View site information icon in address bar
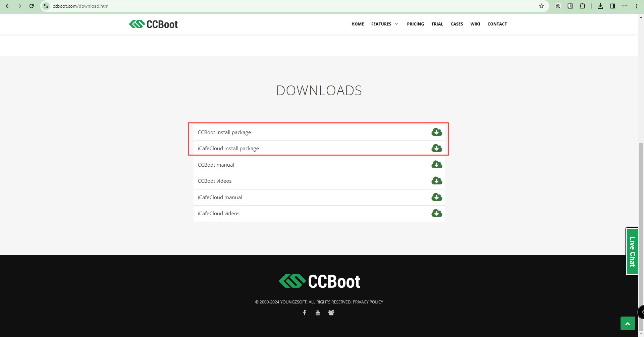Screen dimensions: 644x337 click(x=46, y=6)
